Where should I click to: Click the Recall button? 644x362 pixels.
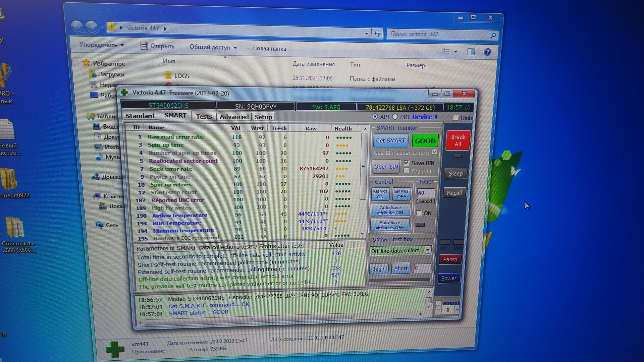pyautogui.click(x=454, y=193)
